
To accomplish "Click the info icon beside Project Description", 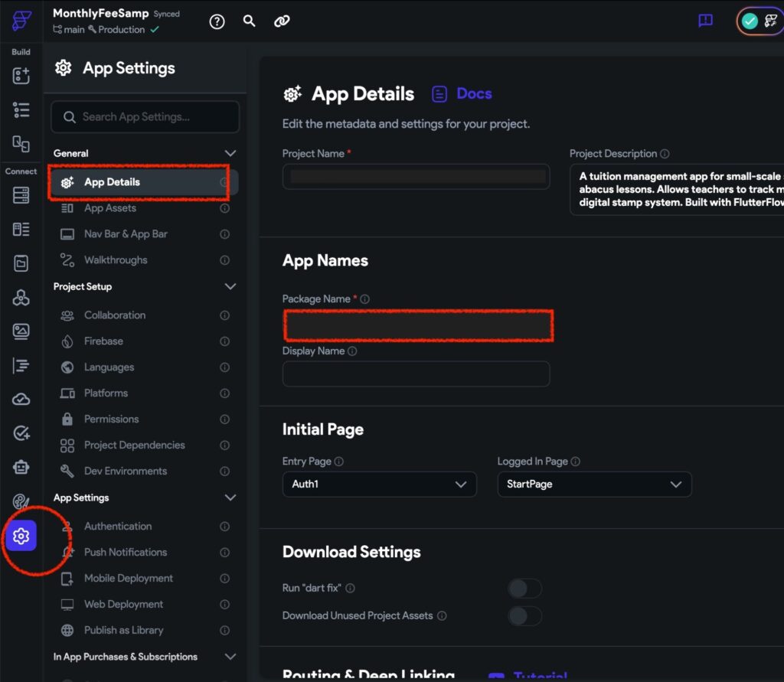I will pyautogui.click(x=665, y=154).
